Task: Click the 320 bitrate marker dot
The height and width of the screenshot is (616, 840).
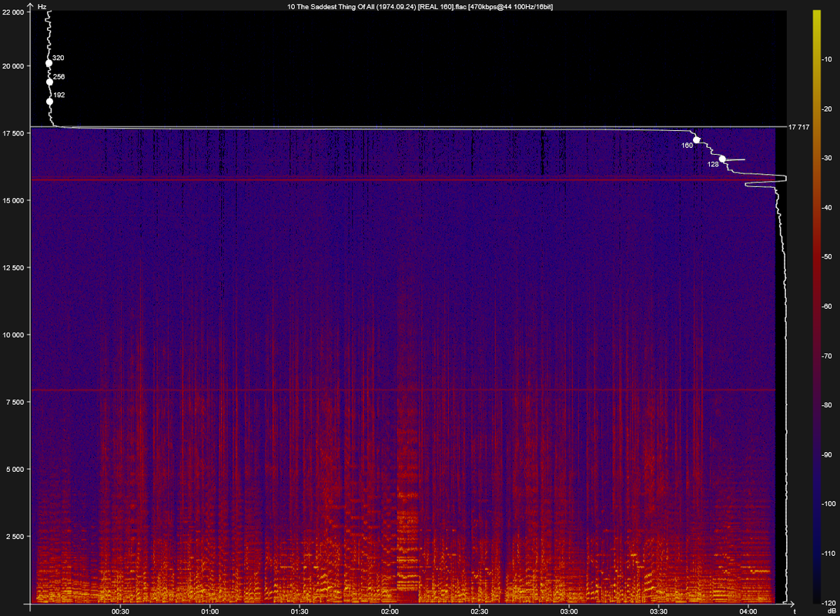Action: tap(49, 63)
